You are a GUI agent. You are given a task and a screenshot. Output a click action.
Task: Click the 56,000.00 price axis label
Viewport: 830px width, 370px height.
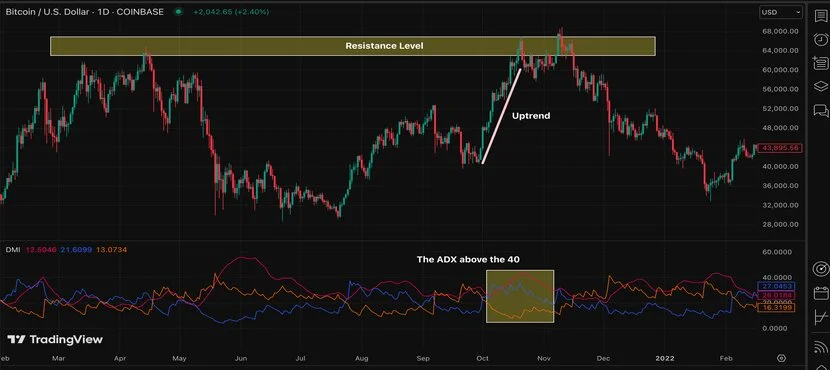pos(780,89)
